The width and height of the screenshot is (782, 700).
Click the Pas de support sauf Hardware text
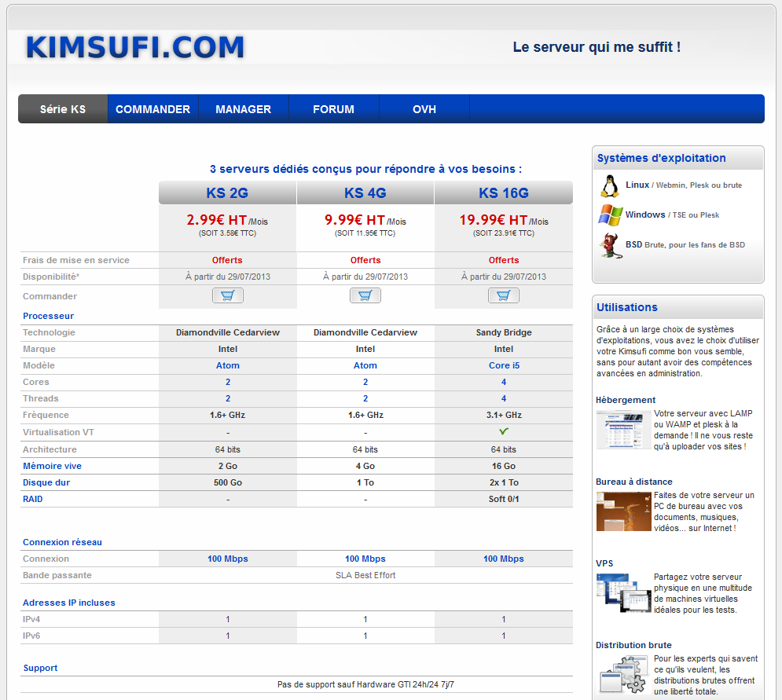[x=365, y=684]
